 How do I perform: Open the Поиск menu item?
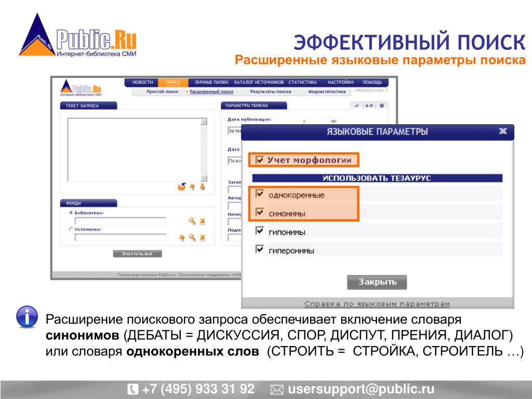coord(173,83)
